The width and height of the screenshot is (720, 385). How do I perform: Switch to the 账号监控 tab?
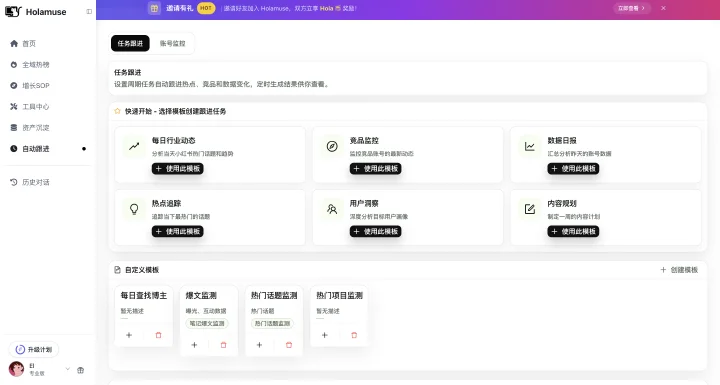click(x=173, y=43)
